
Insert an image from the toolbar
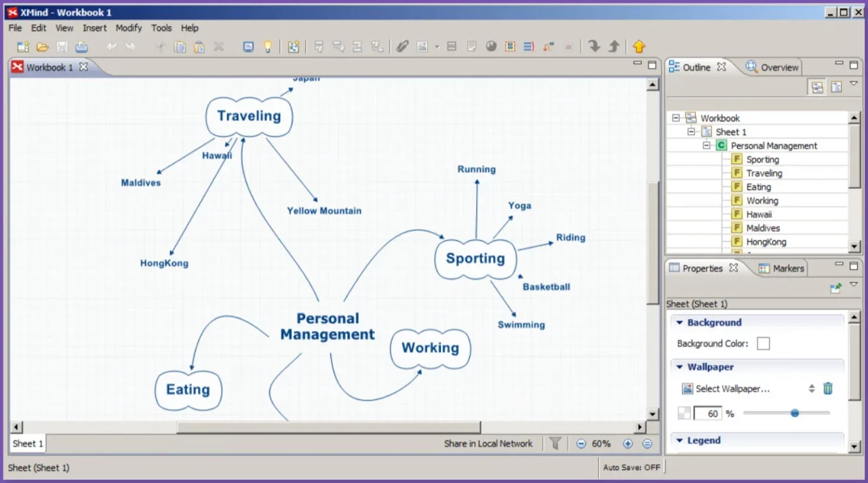(x=422, y=46)
